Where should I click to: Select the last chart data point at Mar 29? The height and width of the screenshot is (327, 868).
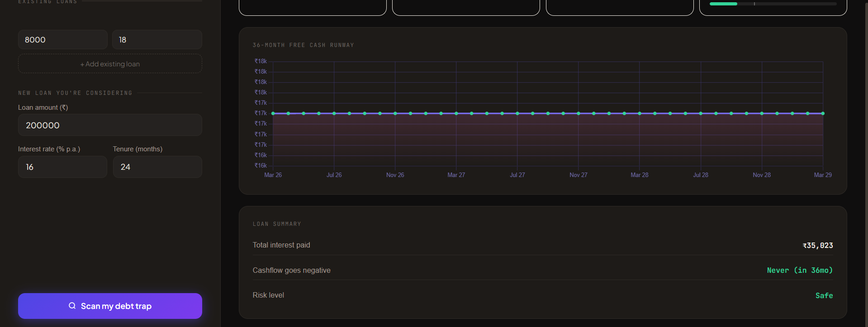click(x=823, y=113)
